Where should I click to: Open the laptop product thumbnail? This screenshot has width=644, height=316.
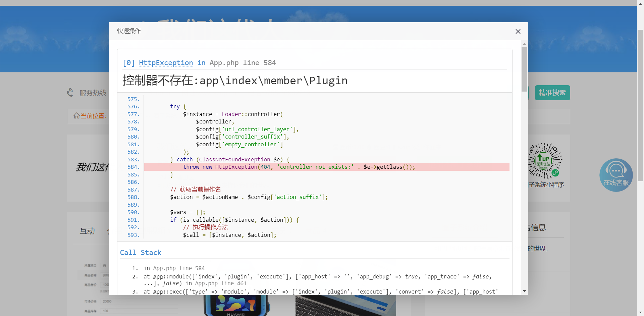345,306
